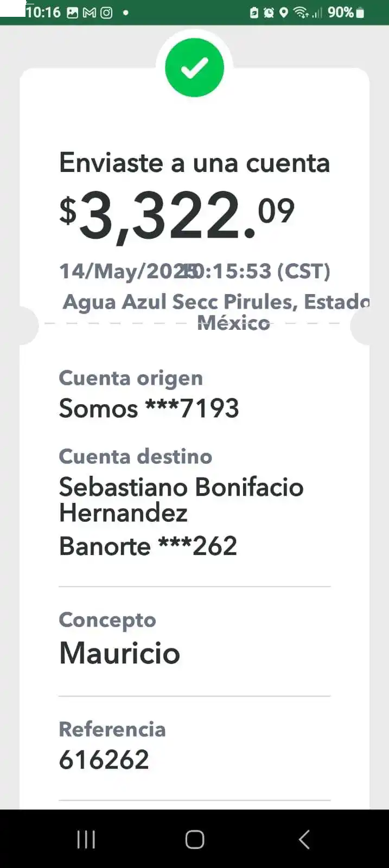
Task: Tap the green success checkmark icon
Action: (x=194, y=68)
